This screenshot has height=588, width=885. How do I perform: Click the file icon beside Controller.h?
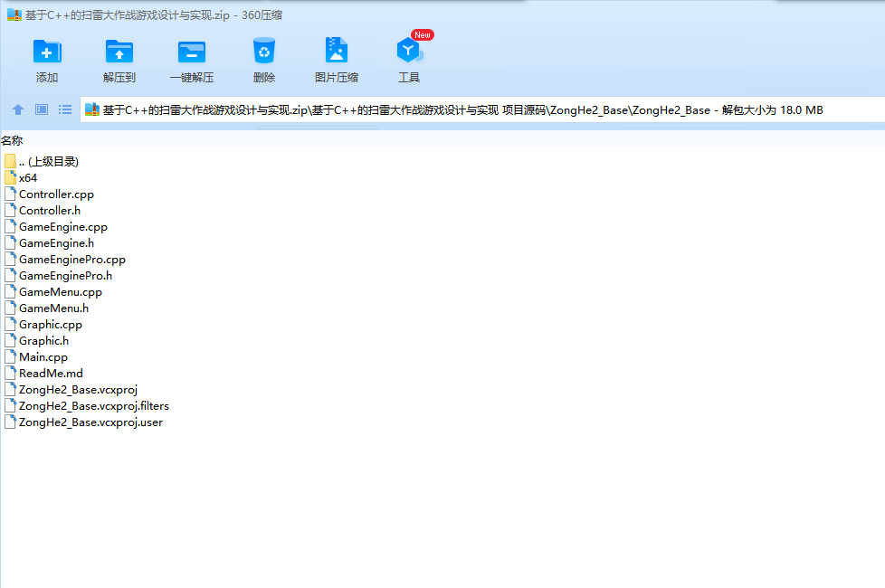[x=10, y=210]
